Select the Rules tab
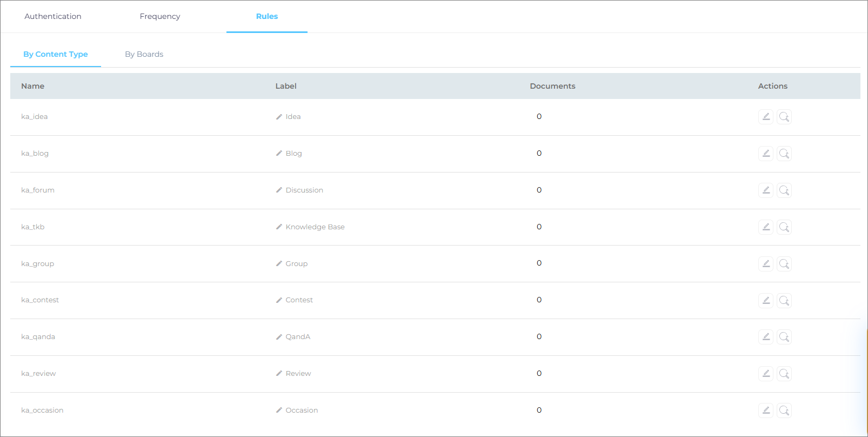This screenshot has width=868, height=437. (267, 16)
